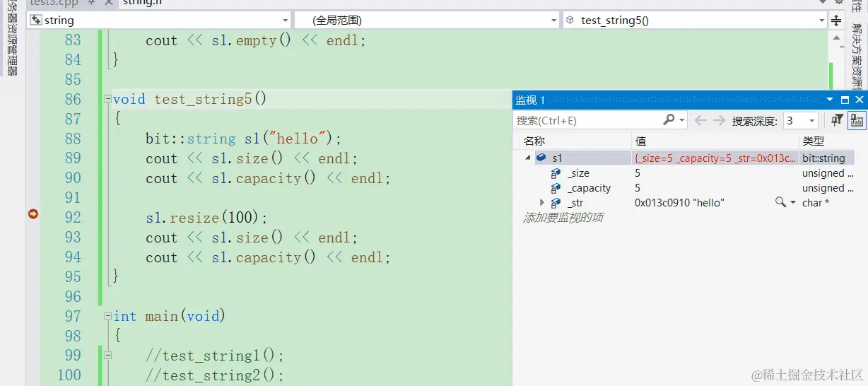Click the 搜索深度 label
Viewport: 868px width, 386px height.
(x=755, y=121)
